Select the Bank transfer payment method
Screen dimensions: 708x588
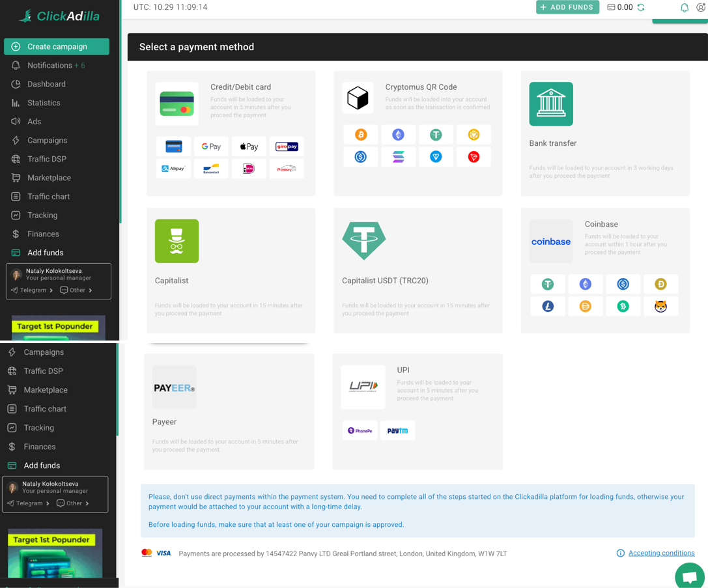point(604,133)
